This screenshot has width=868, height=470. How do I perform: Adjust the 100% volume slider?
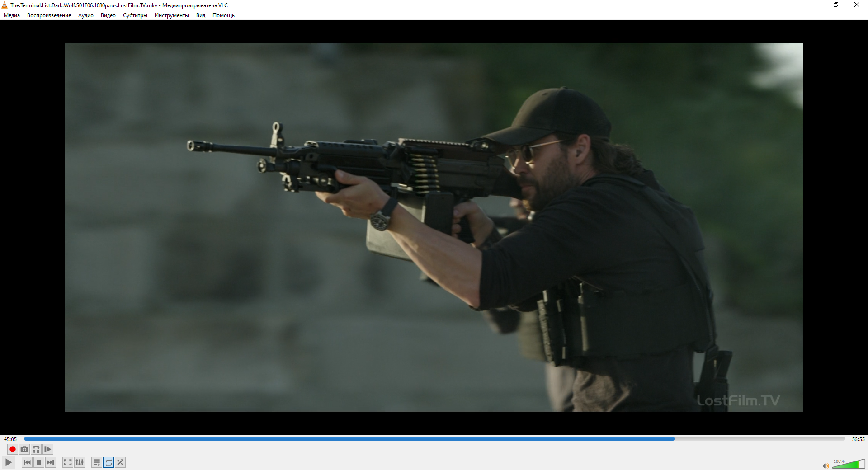coord(849,464)
